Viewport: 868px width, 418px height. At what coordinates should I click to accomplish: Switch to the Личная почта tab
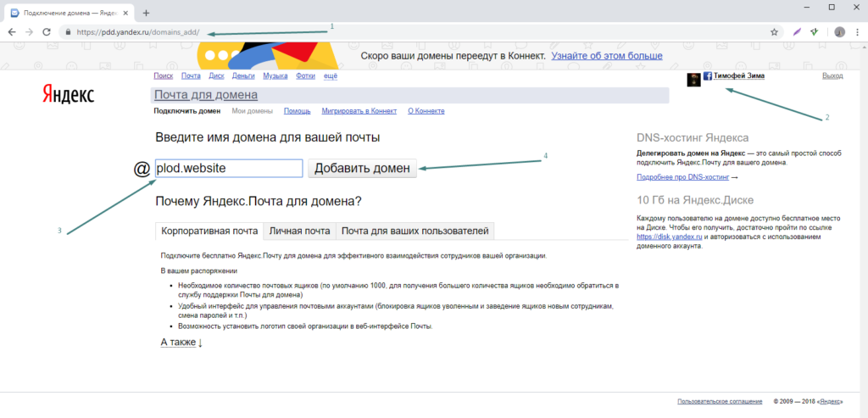[x=299, y=231]
